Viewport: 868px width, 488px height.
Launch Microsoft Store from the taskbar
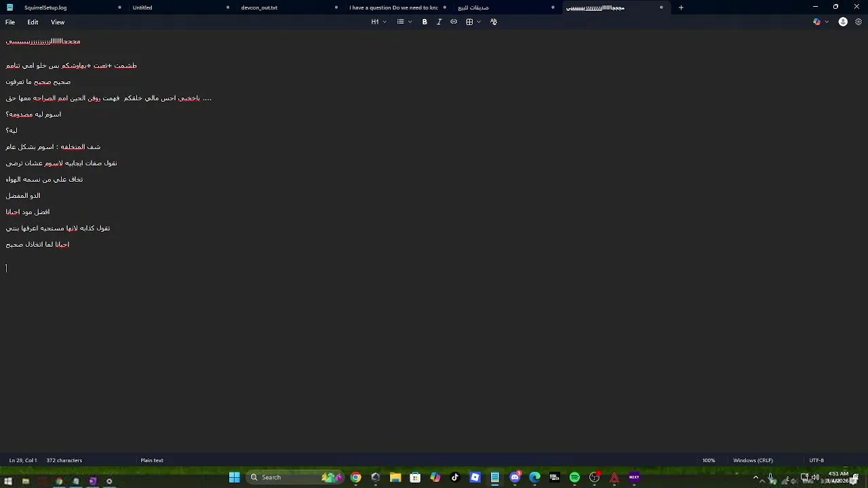coord(415,477)
